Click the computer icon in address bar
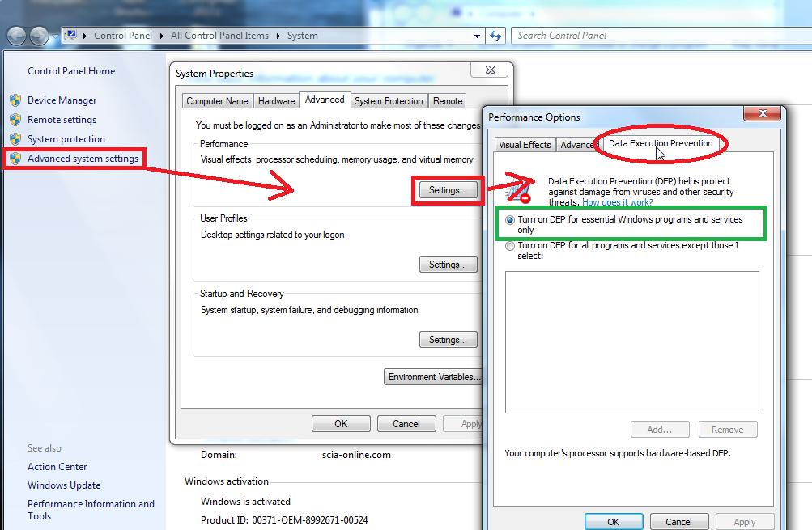 (x=71, y=35)
